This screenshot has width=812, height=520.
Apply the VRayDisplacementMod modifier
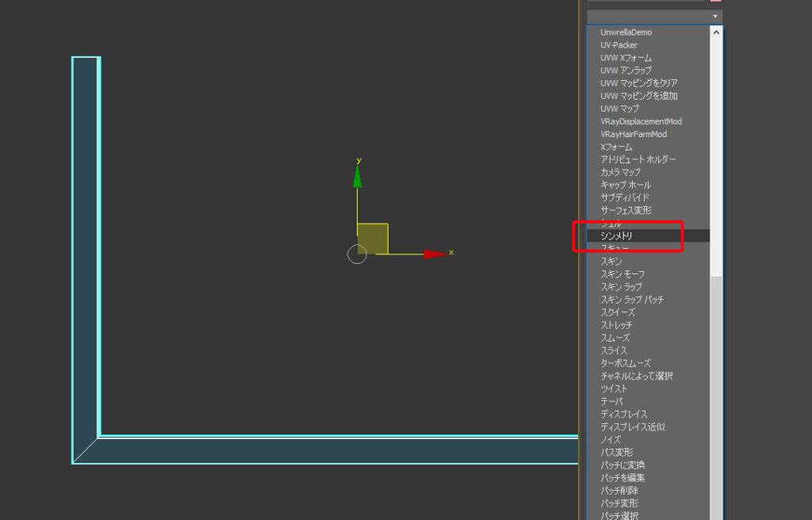point(641,121)
